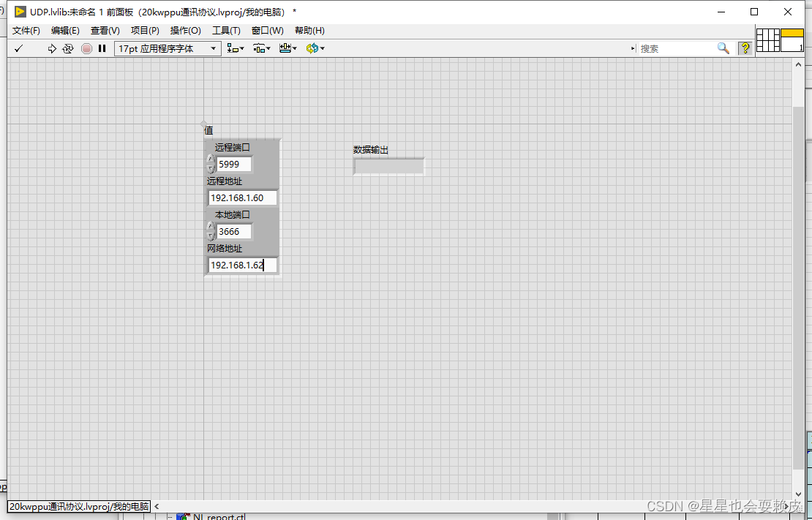Increment the 远程端口 numeric control
Image resolution: width=812 pixels, height=520 pixels.
click(x=211, y=159)
